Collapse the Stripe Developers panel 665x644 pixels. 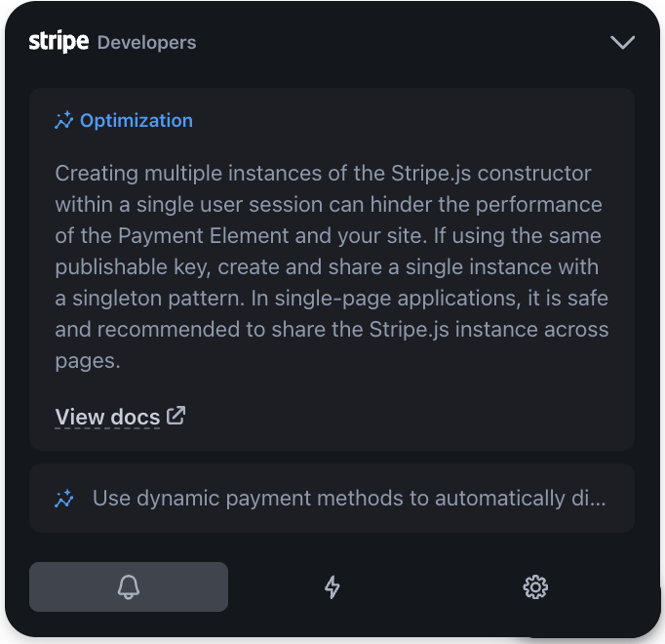click(x=622, y=42)
